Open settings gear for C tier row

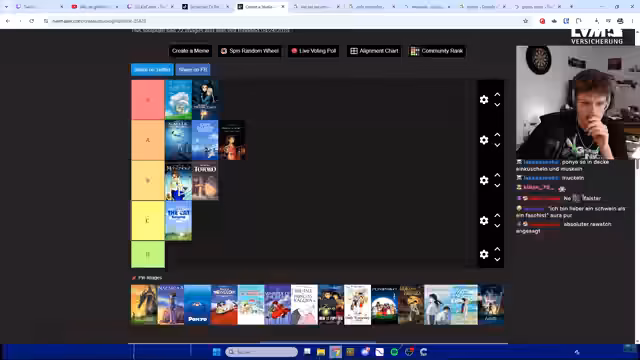click(x=484, y=221)
